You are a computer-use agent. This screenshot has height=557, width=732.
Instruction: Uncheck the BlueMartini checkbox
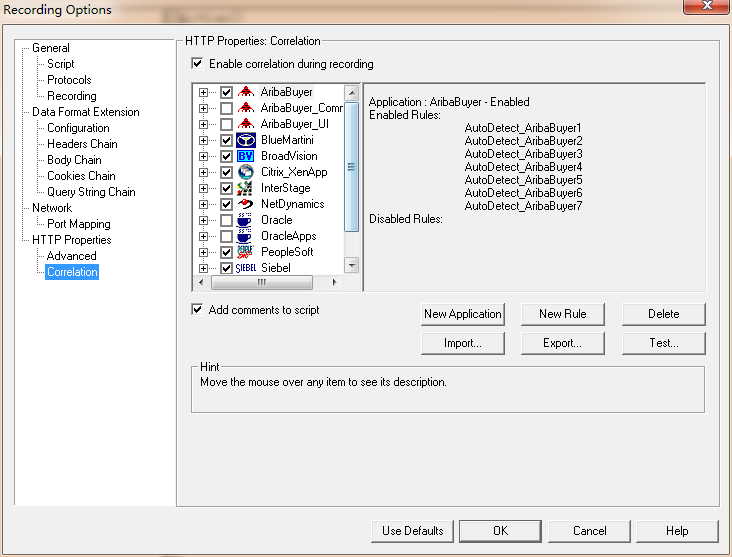[226, 140]
